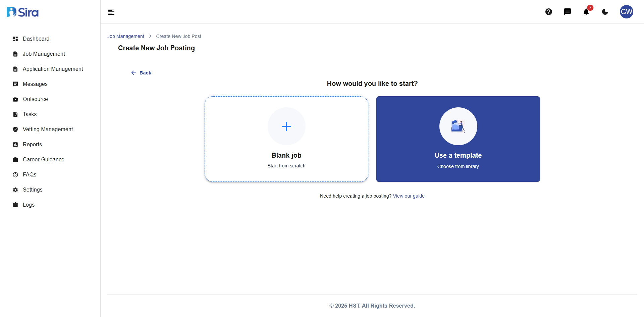644x317 pixels.
Task: Open the help icon in the top bar
Action: [549, 12]
